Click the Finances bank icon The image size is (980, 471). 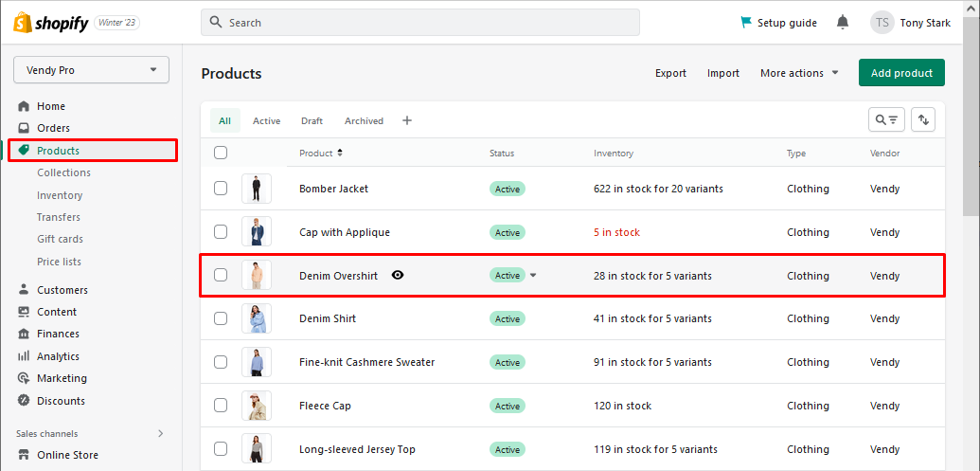pyautogui.click(x=24, y=334)
